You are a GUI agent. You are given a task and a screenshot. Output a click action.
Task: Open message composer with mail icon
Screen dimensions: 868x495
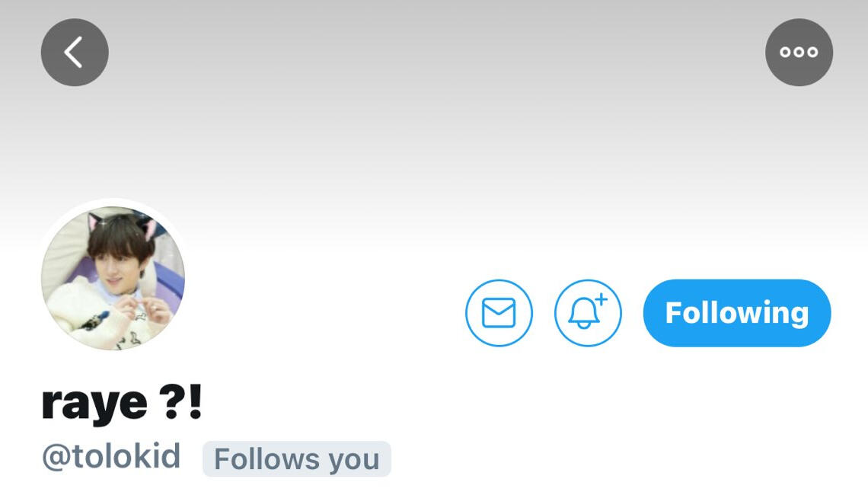(x=499, y=313)
